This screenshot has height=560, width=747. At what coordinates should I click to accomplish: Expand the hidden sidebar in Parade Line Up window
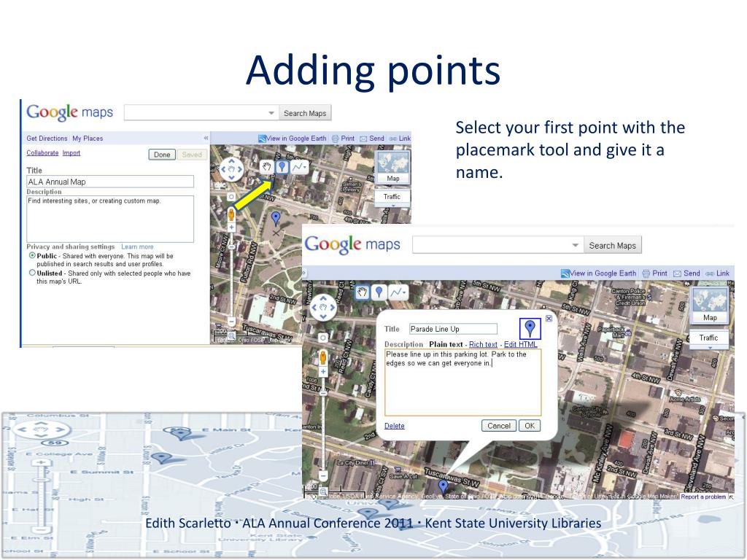click(x=304, y=273)
